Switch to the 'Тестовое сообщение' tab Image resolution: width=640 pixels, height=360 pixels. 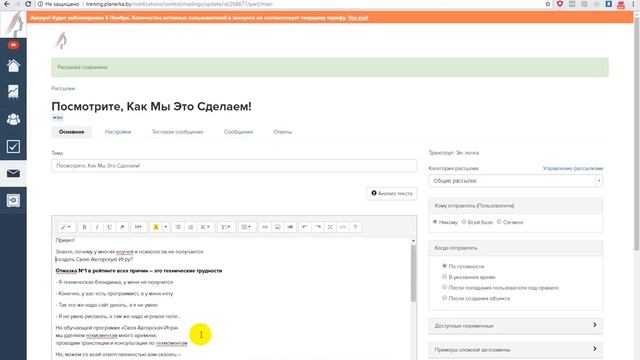[178, 132]
